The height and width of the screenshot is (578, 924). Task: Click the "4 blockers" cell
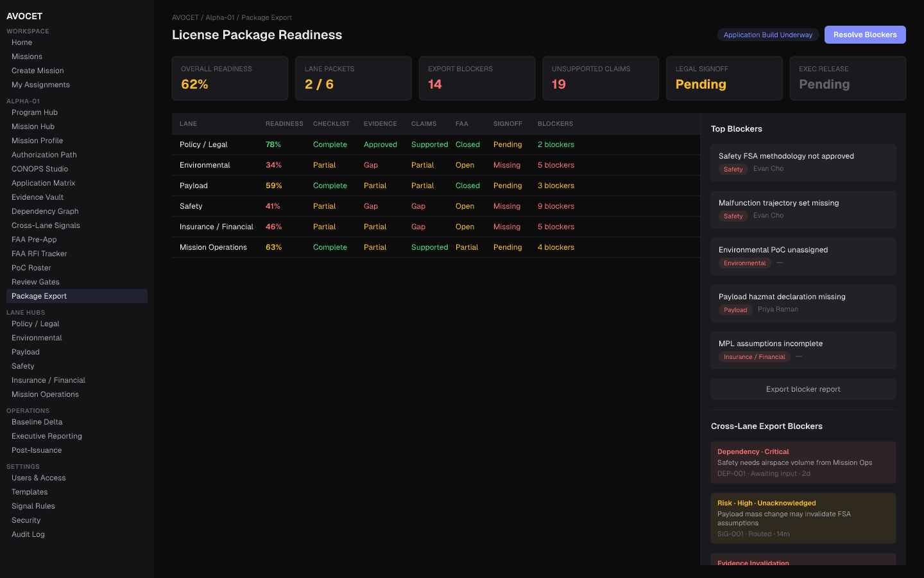pyautogui.click(x=556, y=247)
